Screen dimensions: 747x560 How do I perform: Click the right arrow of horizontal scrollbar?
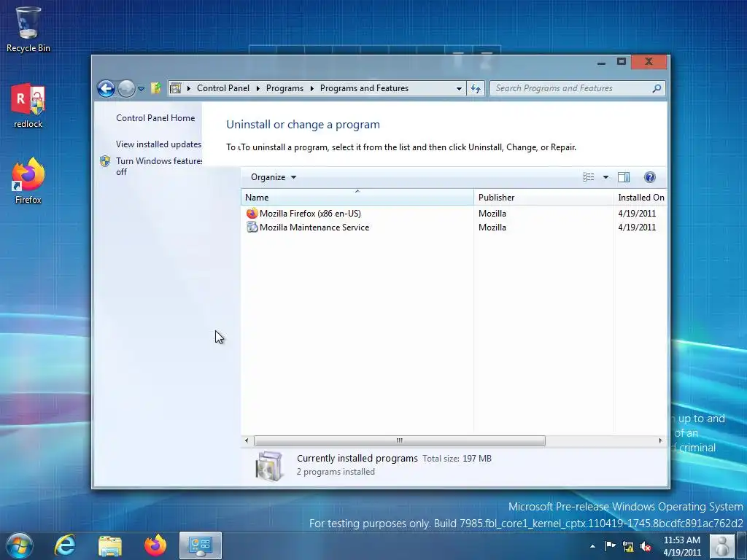tap(660, 440)
